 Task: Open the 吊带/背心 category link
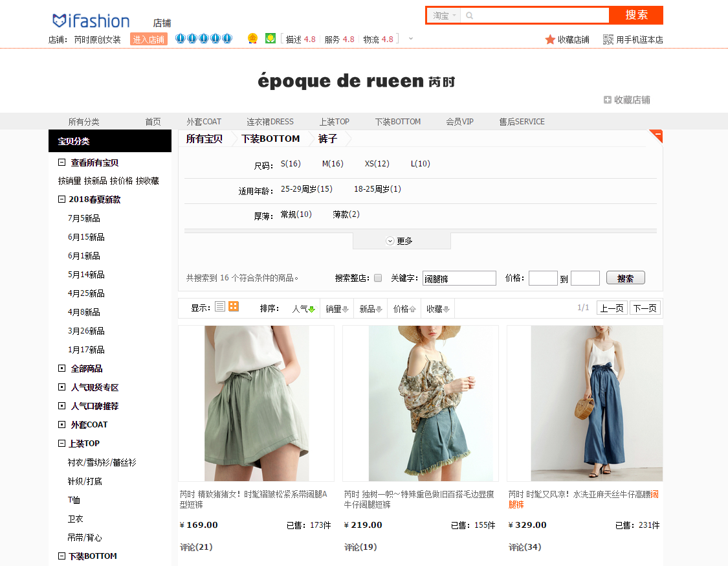coord(85,538)
